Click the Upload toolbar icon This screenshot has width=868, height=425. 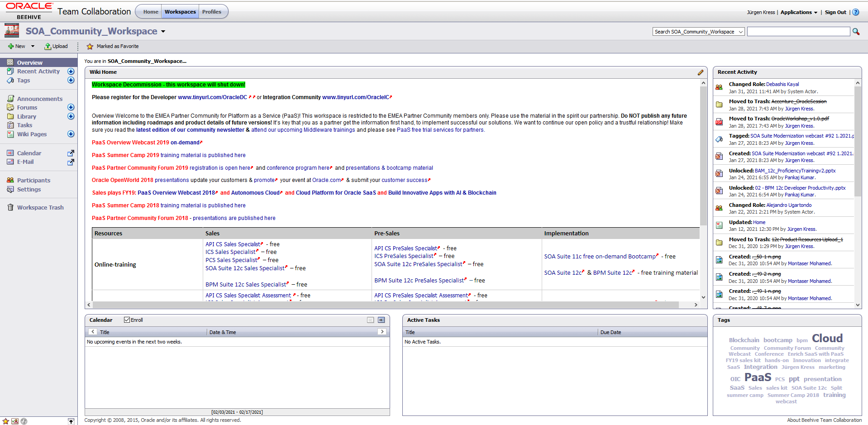tap(56, 46)
